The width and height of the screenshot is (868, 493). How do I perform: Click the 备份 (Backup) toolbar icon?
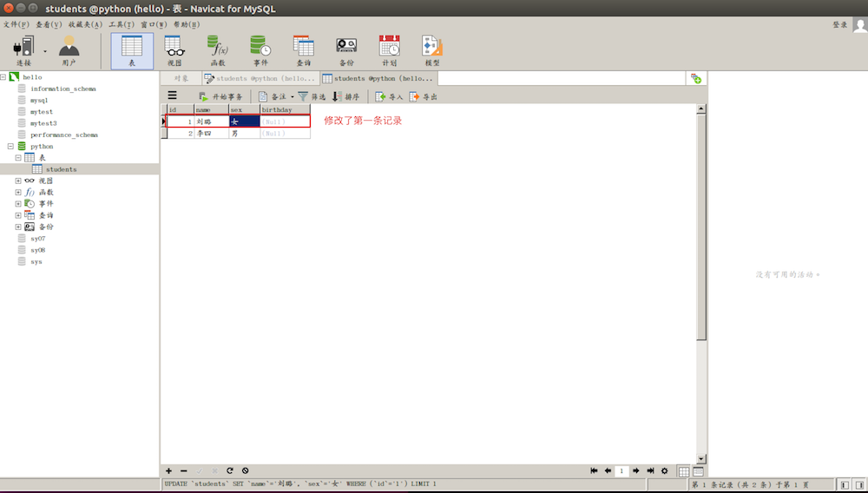[346, 50]
